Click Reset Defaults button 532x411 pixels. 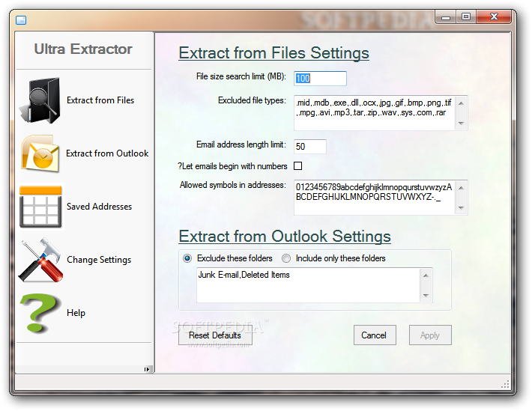(x=215, y=335)
